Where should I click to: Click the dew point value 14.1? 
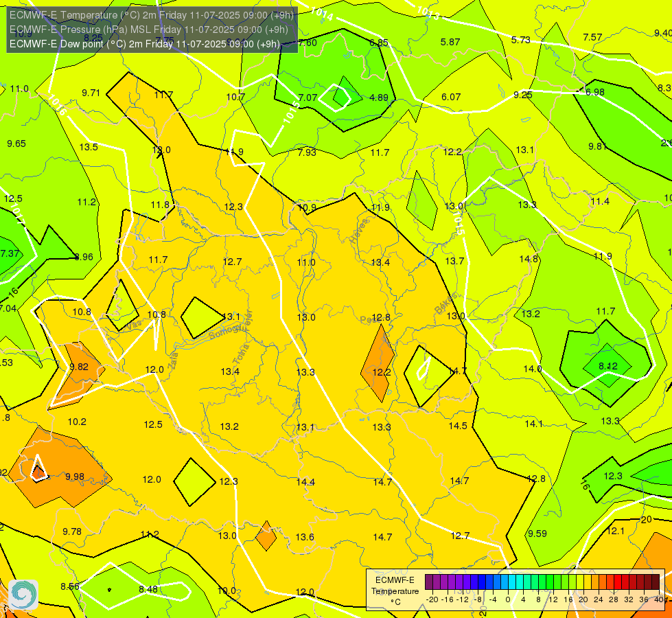pyautogui.click(x=534, y=424)
